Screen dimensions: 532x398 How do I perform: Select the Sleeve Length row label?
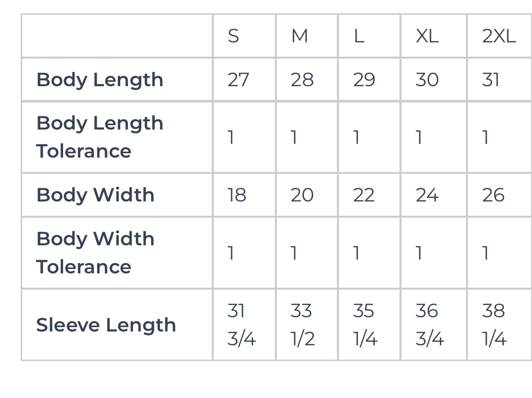coord(106,325)
